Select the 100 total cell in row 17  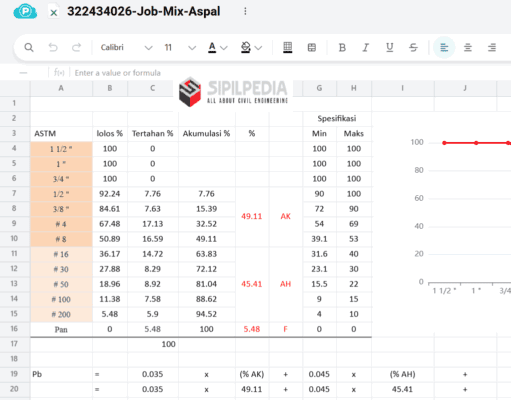[x=153, y=344]
